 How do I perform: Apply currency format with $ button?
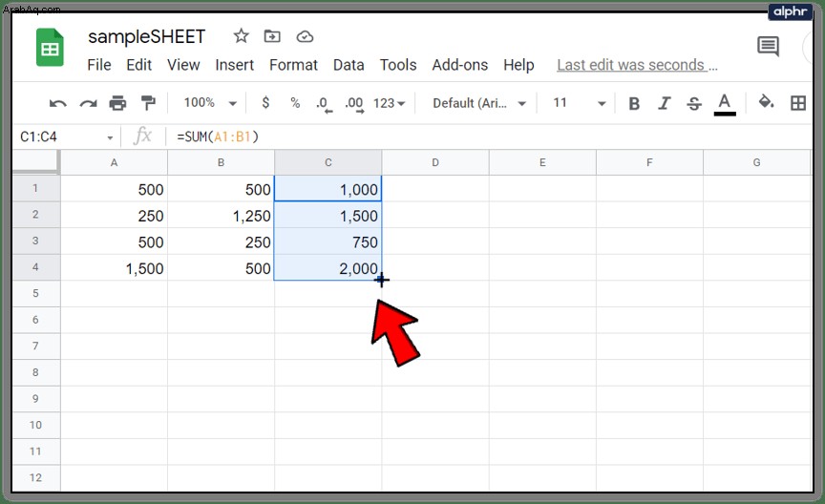(x=265, y=102)
